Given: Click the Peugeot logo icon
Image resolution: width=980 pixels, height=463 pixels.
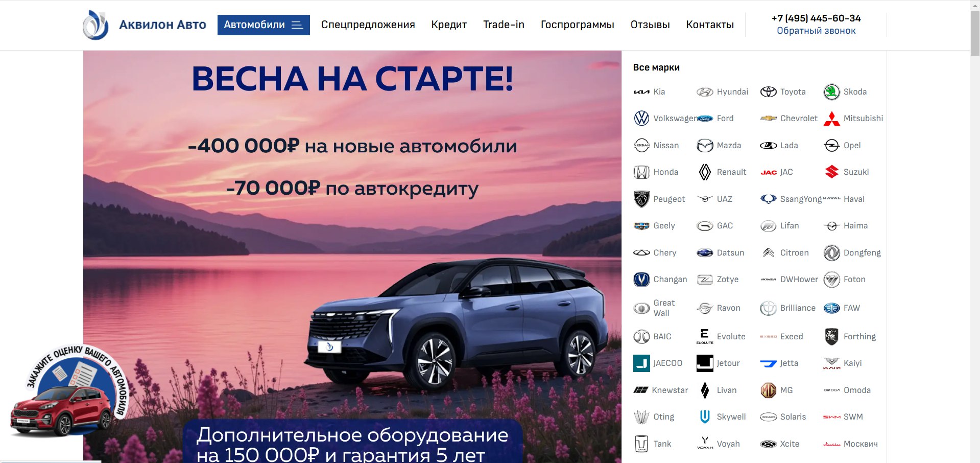Looking at the screenshot, I should (641, 199).
